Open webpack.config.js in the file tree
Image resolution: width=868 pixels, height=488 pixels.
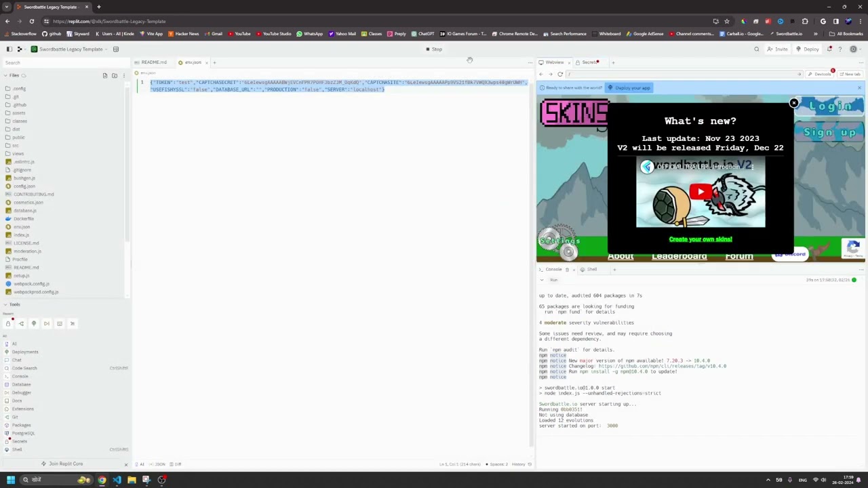click(28, 284)
